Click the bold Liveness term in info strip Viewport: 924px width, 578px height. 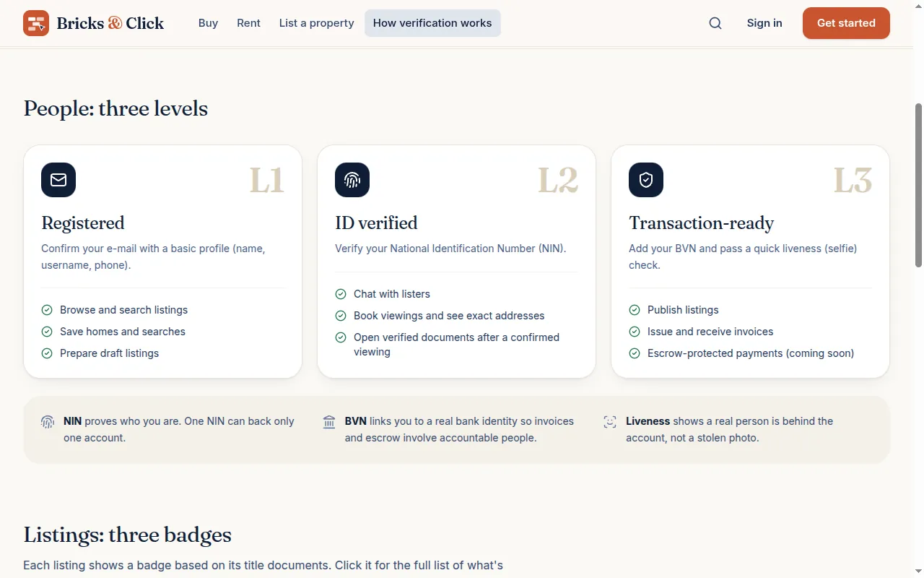pos(648,421)
